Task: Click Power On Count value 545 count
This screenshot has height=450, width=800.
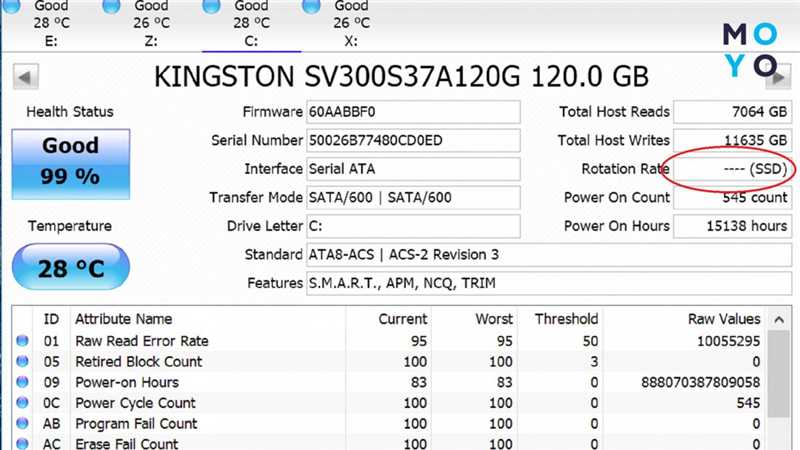Action: pos(733,197)
